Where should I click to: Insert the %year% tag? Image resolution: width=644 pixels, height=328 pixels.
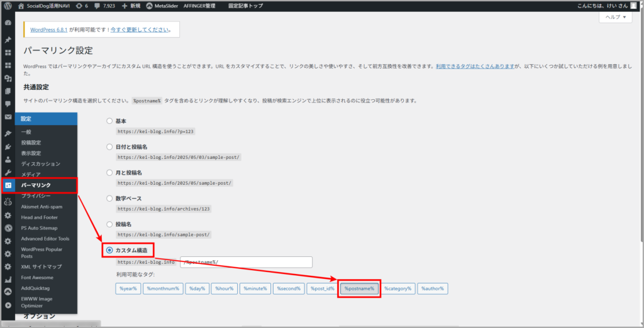[x=128, y=288]
